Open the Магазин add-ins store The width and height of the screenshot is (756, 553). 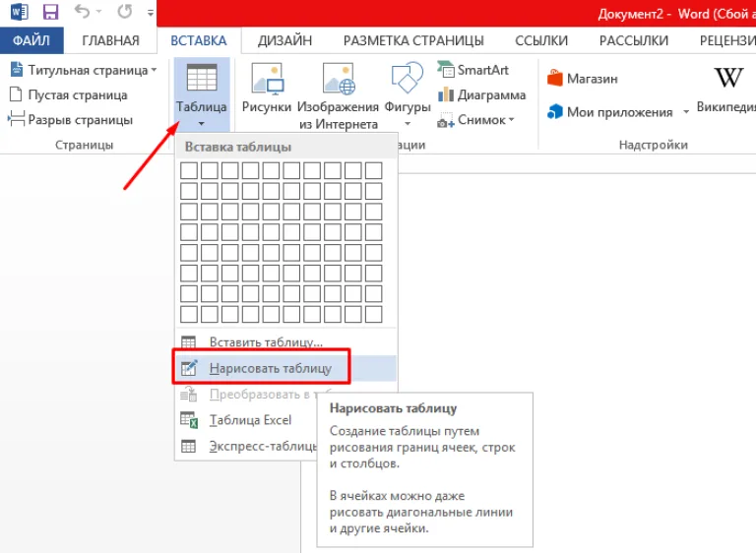point(582,78)
